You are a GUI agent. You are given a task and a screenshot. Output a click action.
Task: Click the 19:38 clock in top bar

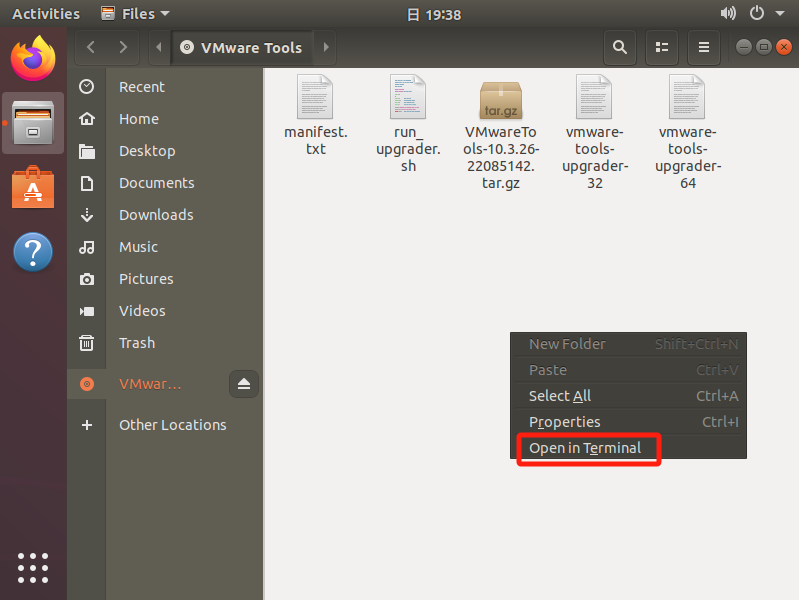435,15
